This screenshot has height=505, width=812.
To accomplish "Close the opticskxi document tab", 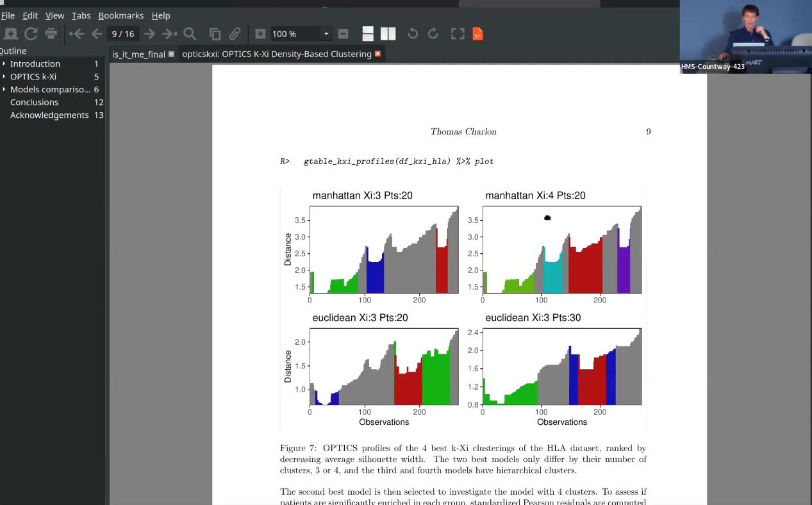I will [x=377, y=54].
